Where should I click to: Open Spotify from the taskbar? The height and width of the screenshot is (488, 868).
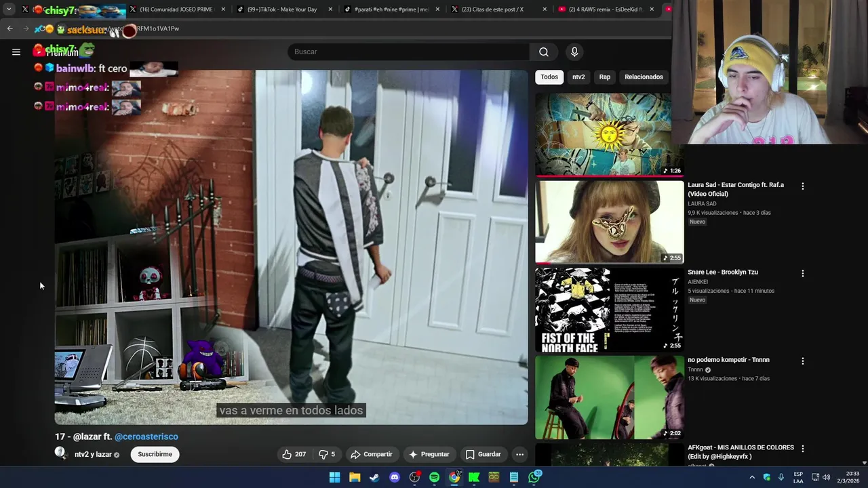tap(434, 477)
